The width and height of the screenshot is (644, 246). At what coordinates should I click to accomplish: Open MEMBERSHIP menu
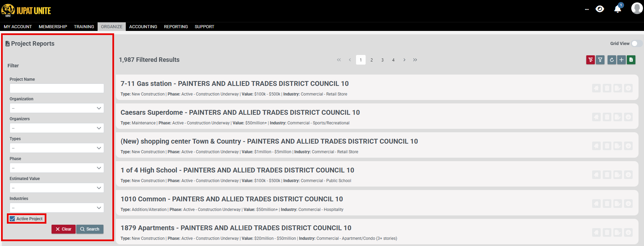pyautogui.click(x=53, y=26)
